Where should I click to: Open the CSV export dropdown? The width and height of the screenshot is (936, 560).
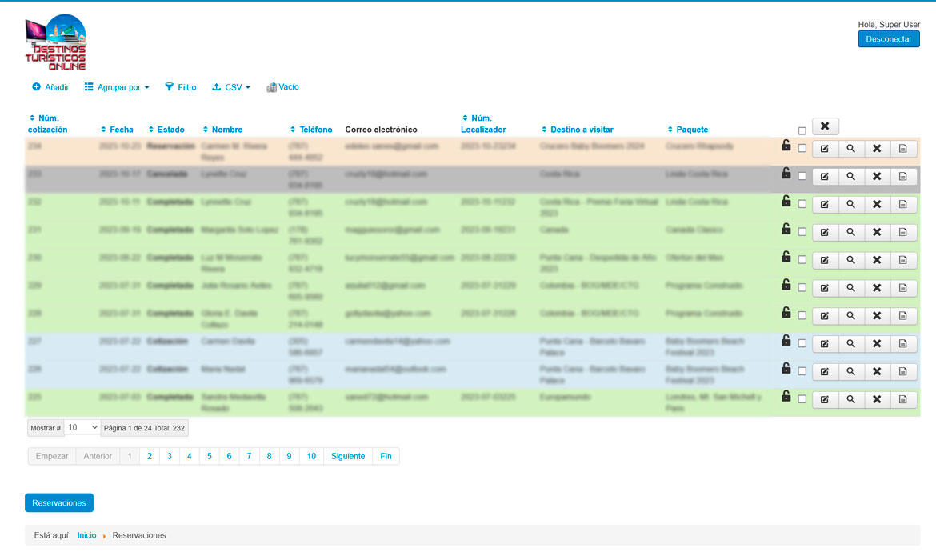231,87
